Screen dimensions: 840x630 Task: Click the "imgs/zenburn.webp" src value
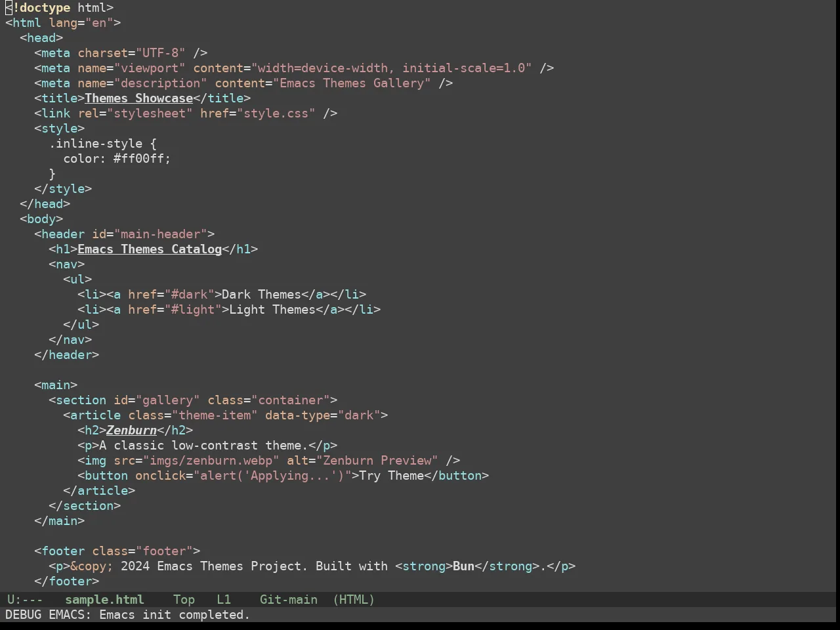point(211,461)
